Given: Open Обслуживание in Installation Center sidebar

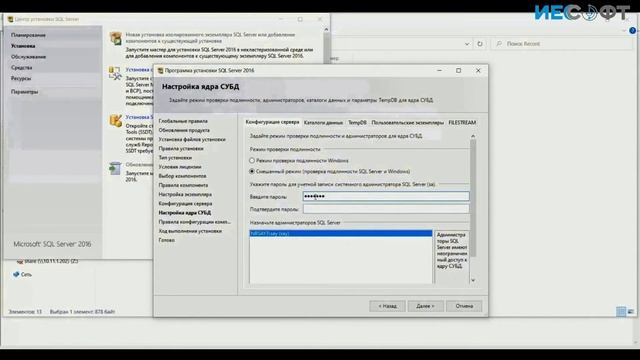Looking at the screenshot, I should click(x=28, y=57).
